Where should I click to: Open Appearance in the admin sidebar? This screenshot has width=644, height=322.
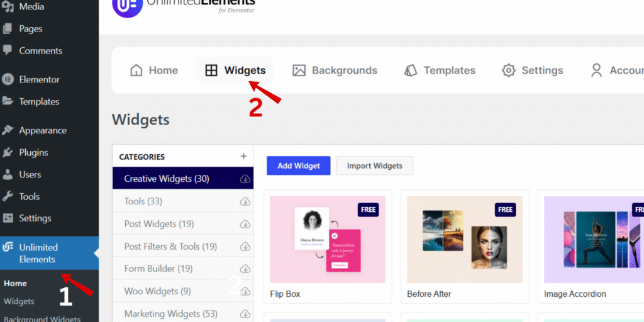point(43,131)
